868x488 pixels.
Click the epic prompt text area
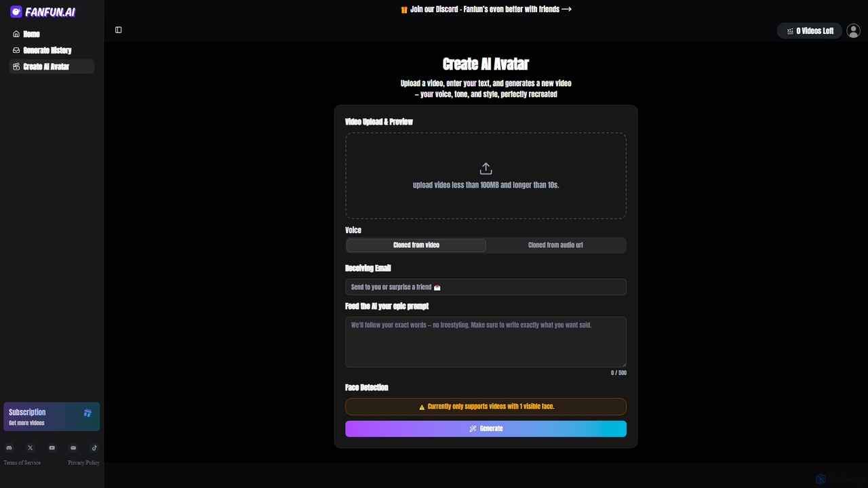(486, 342)
